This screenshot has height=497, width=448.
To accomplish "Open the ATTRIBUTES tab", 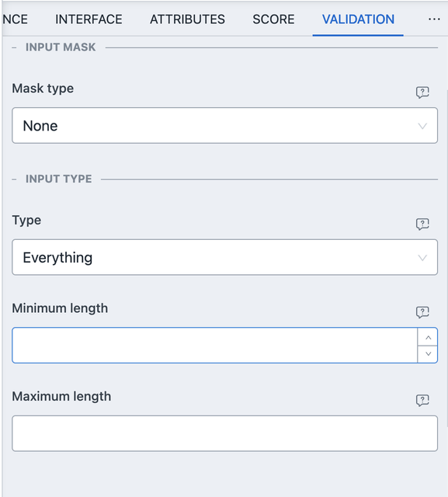I will pyautogui.click(x=187, y=19).
